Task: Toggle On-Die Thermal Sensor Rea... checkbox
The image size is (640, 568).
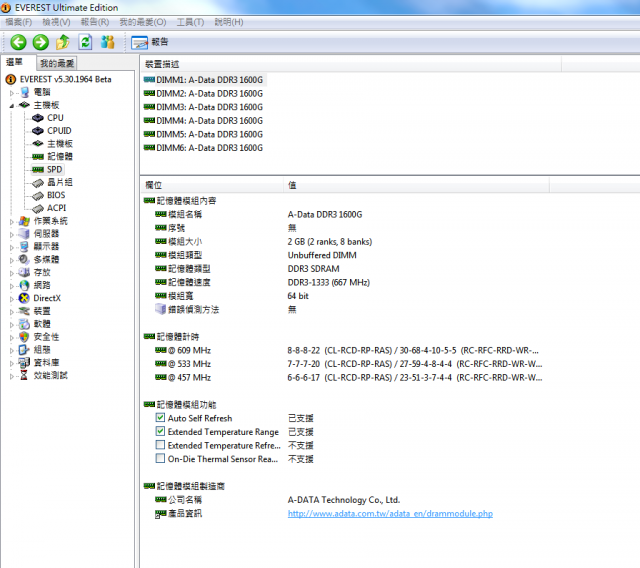Action: point(160,458)
